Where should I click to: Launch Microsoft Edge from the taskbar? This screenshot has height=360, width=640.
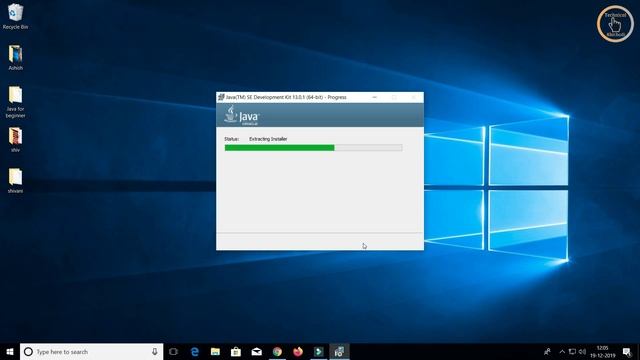point(195,351)
